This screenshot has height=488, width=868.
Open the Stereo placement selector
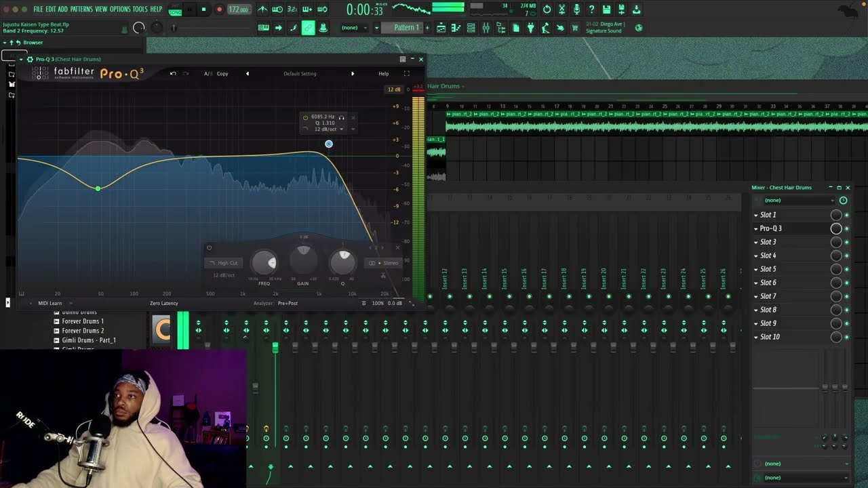coord(385,263)
